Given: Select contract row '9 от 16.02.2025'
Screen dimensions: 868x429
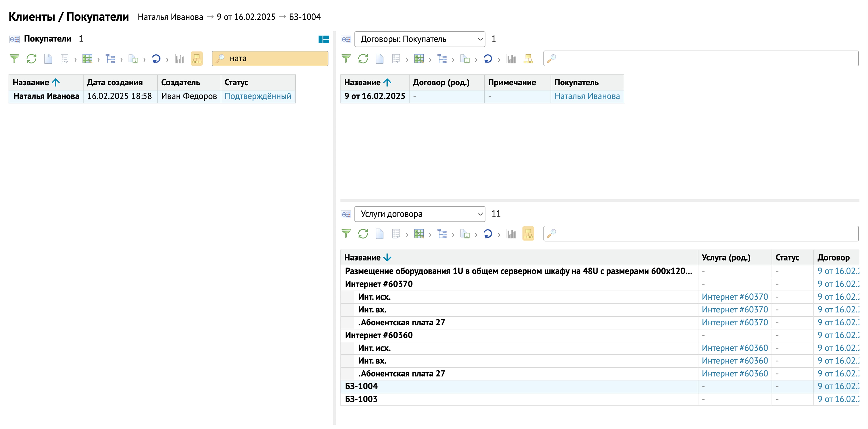Looking at the screenshot, I should coord(482,96).
